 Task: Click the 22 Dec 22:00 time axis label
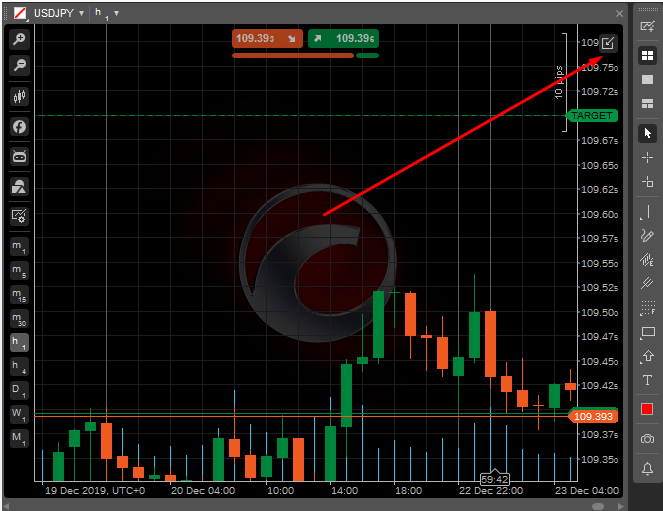[491, 491]
